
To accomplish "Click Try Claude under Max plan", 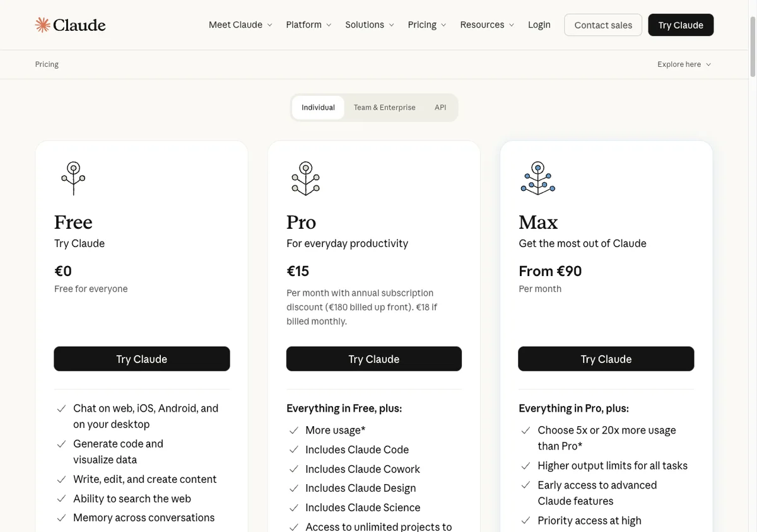I will click(606, 359).
